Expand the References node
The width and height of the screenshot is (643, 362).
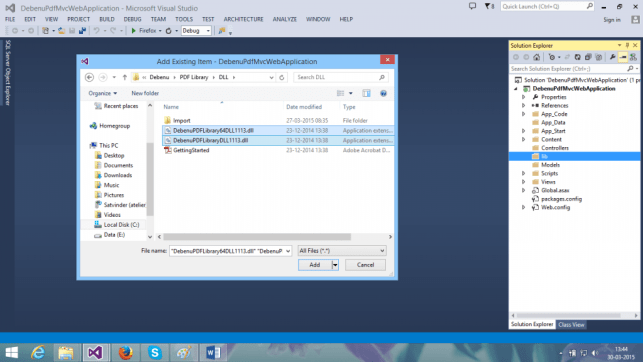tap(523, 105)
